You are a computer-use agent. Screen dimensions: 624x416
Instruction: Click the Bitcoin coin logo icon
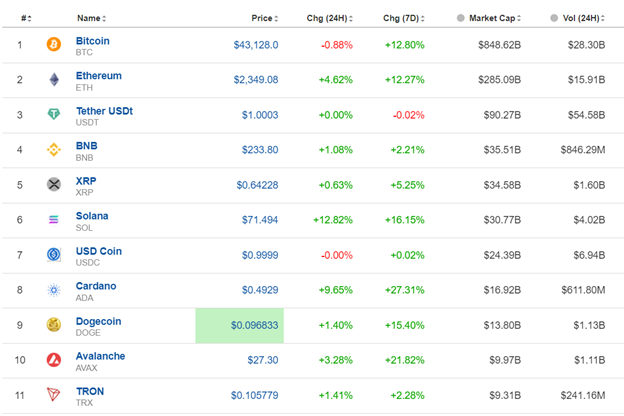click(x=54, y=44)
